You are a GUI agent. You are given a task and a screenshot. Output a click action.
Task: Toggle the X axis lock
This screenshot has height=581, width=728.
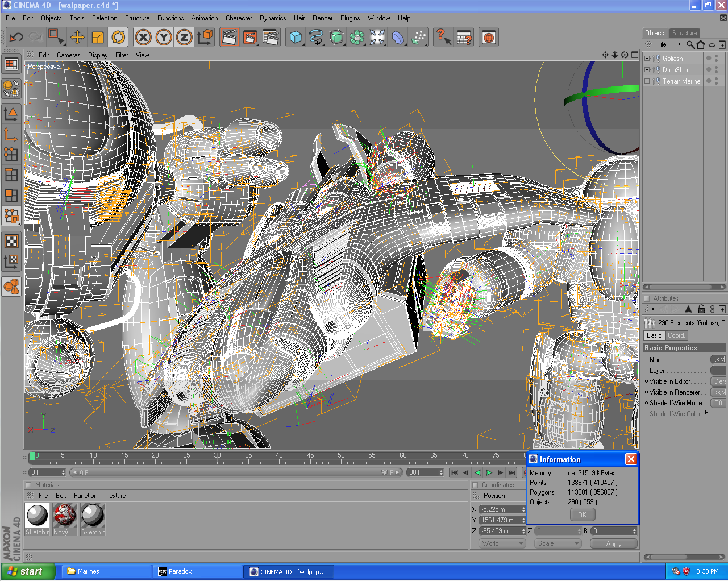pyautogui.click(x=144, y=38)
